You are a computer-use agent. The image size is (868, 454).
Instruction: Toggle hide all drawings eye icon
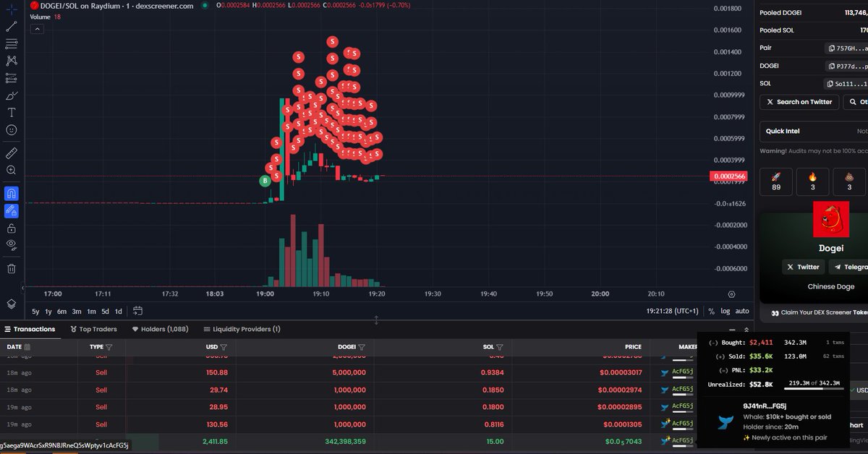(12, 245)
